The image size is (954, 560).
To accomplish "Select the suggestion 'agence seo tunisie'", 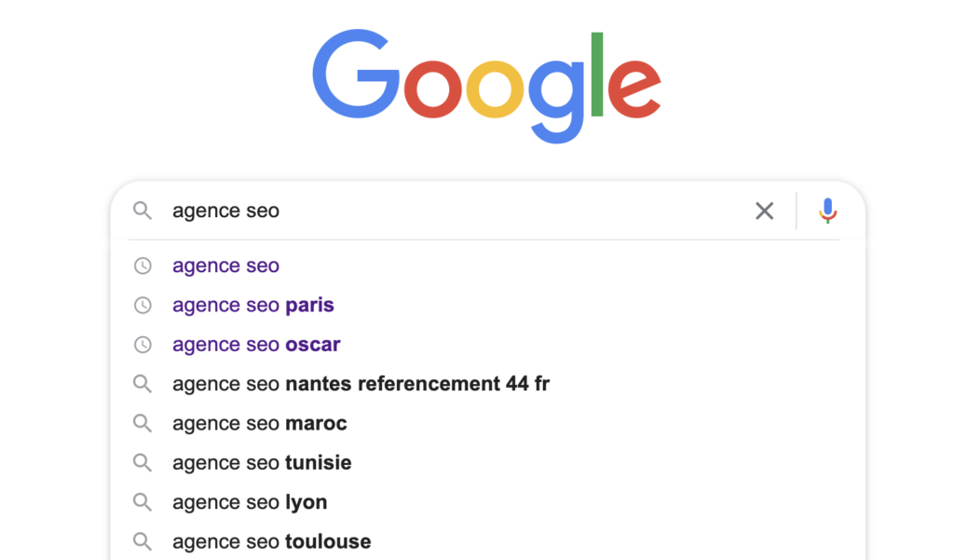I will point(262,462).
